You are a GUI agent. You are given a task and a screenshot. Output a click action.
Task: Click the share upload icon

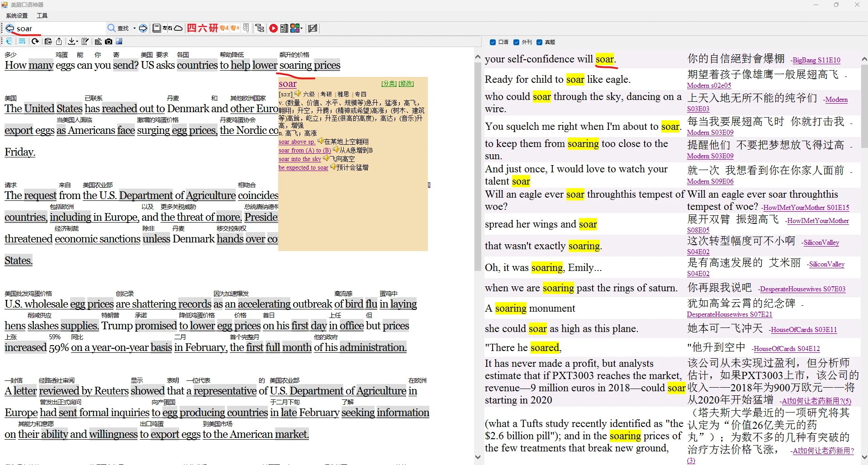click(x=59, y=41)
